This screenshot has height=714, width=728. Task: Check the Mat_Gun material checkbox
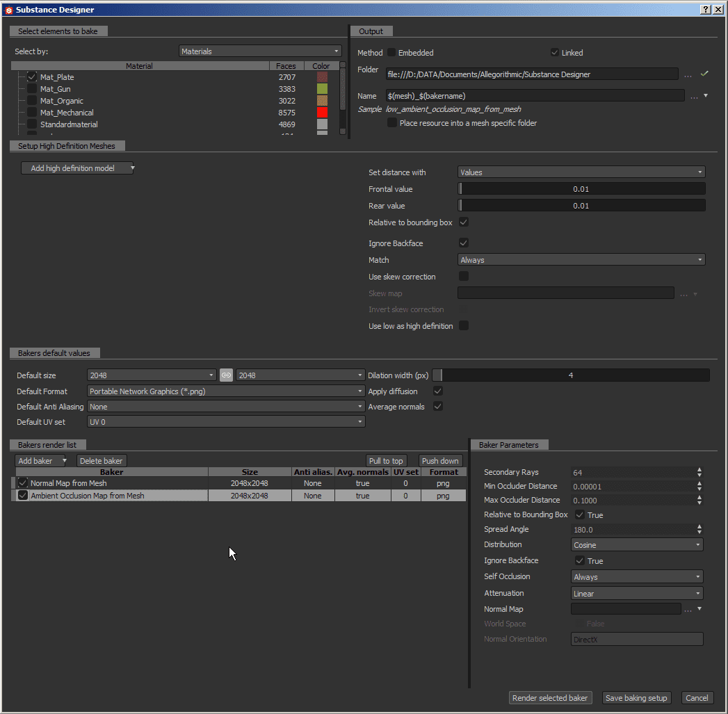tap(32, 89)
